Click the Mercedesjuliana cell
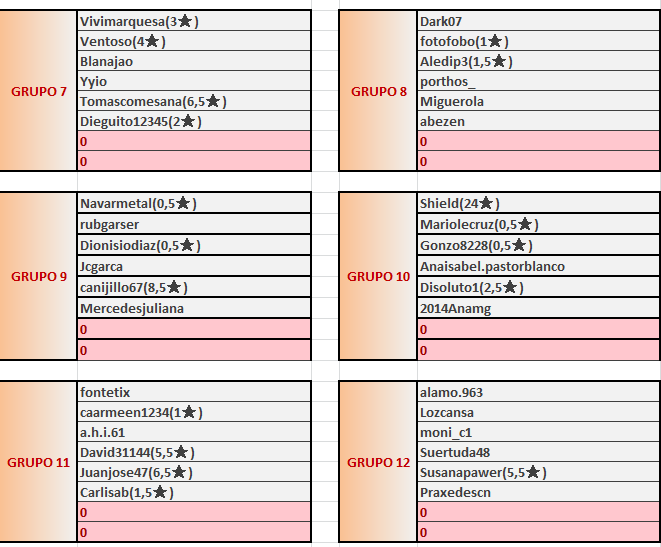This screenshot has height=547, width=661. 194,308
